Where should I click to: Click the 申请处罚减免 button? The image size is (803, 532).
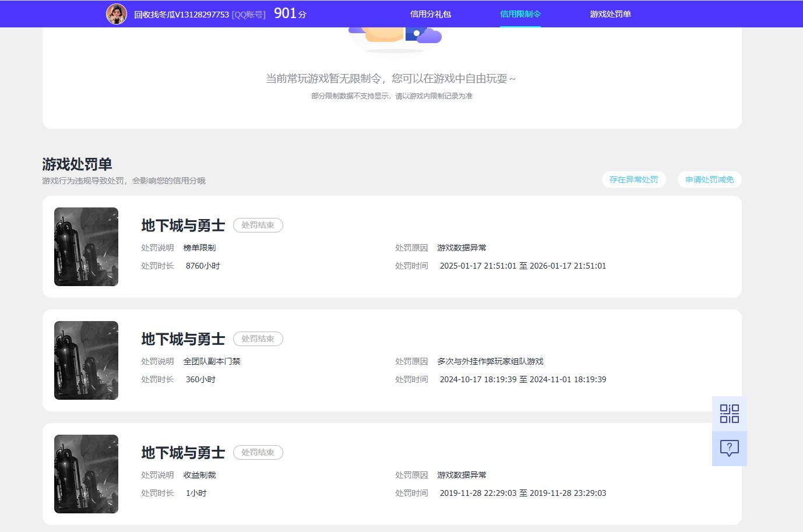click(x=709, y=179)
